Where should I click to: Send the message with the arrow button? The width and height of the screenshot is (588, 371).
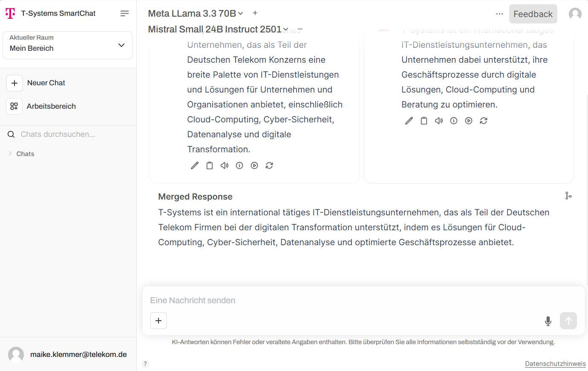pyautogui.click(x=568, y=321)
